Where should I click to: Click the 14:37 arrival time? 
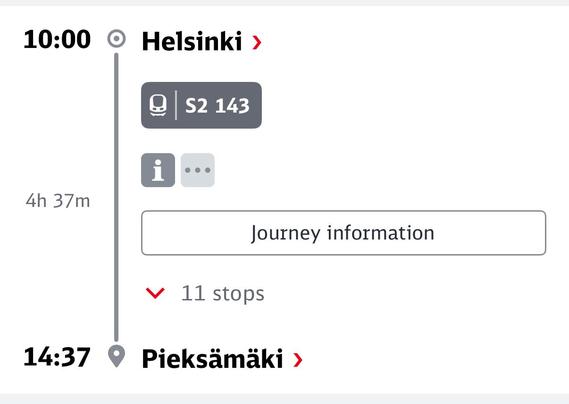(x=57, y=357)
